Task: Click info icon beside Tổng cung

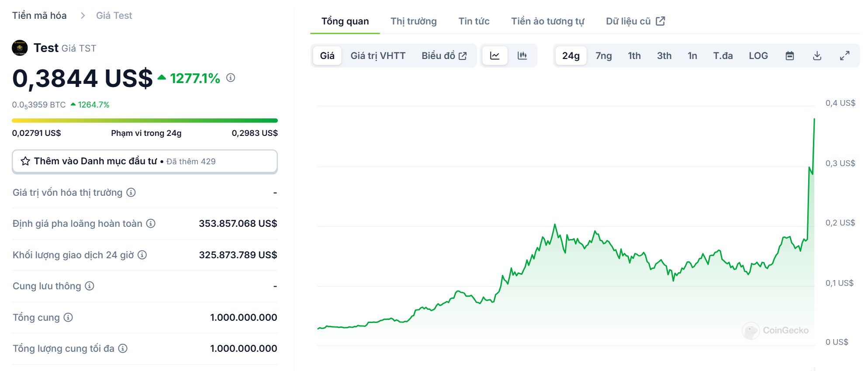Action: click(68, 317)
